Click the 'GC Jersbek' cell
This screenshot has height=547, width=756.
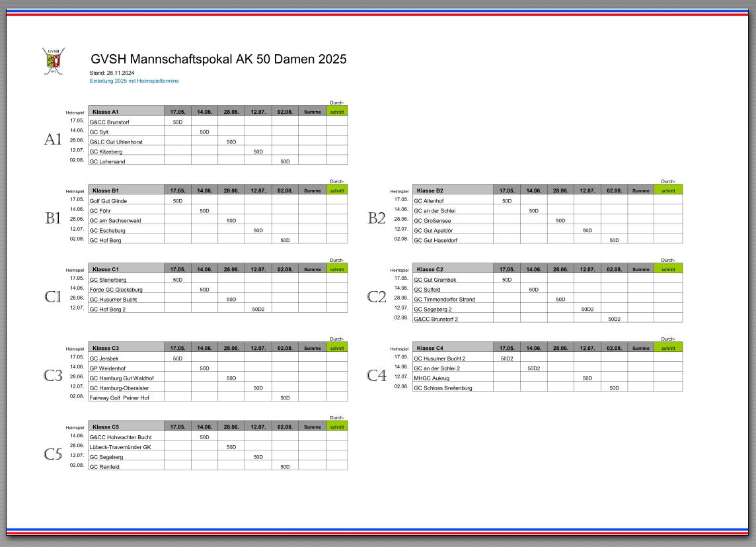pos(126,358)
